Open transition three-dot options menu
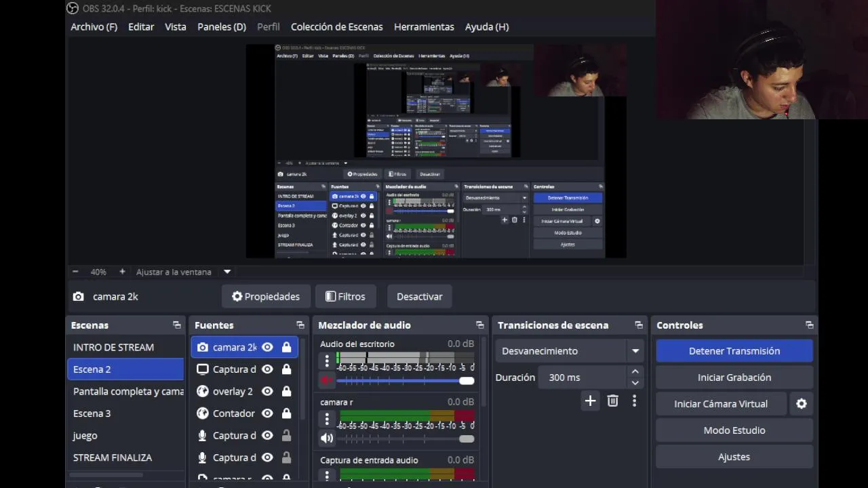The image size is (868, 488). pyautogui.click(x=634, y=401)
